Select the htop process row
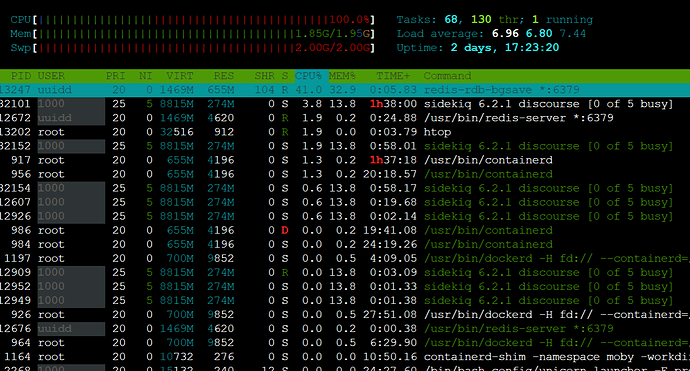This screenshot has width=690, height=371. pos(345,132)
